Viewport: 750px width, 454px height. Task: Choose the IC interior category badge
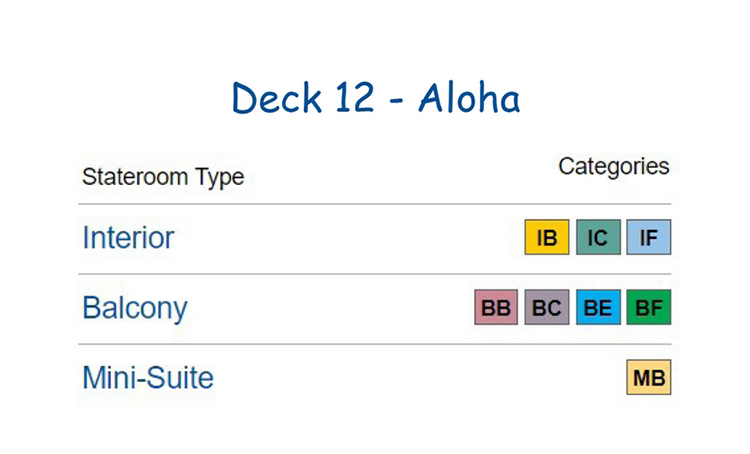598,237
